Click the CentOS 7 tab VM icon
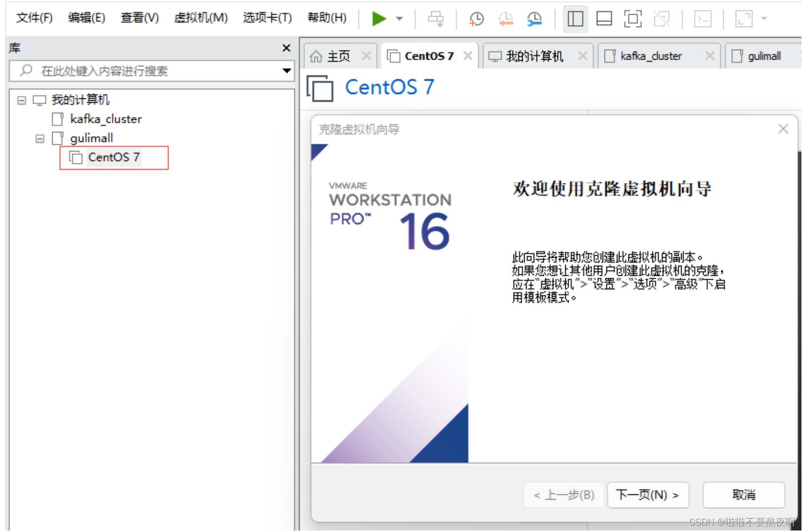The height and width of the screenshot is (532, 803). pyautogui.click(x=394, y=56)
